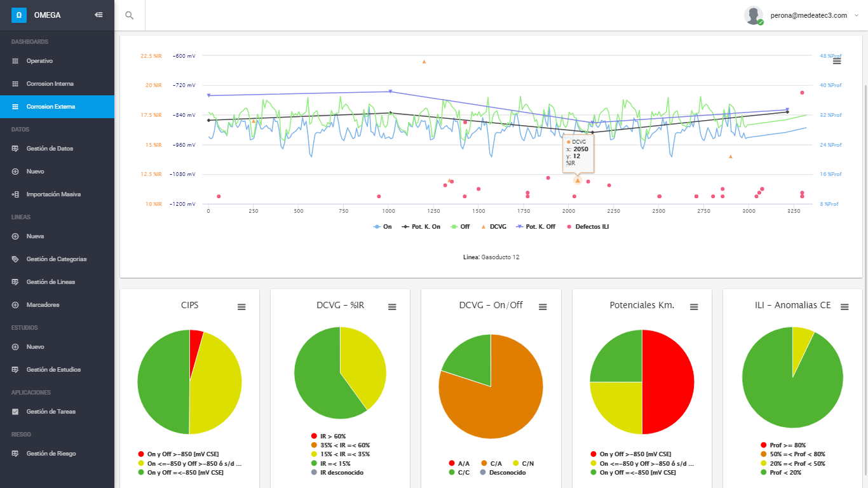Click the highlighted DCVG triangle point at 2050
The width and height of the screenshot is (868, 488).
tap(577, 180)
